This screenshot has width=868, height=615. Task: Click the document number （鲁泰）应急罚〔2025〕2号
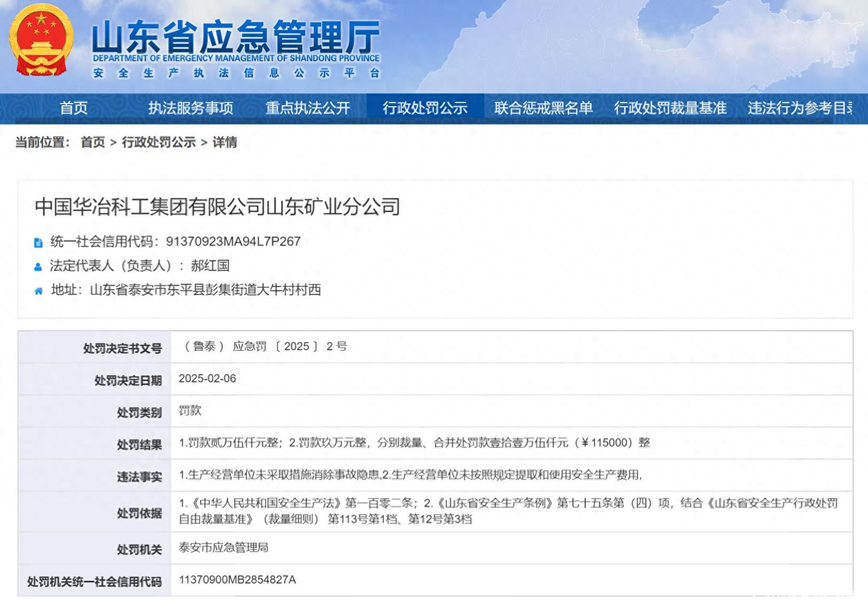pyautogui.click(x=264, y=346)
